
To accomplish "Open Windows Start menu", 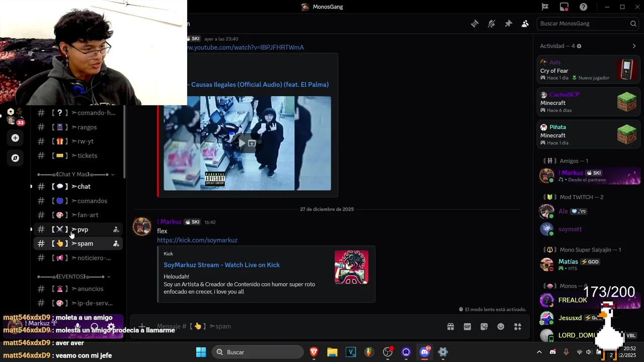I will tap(201, 352).
